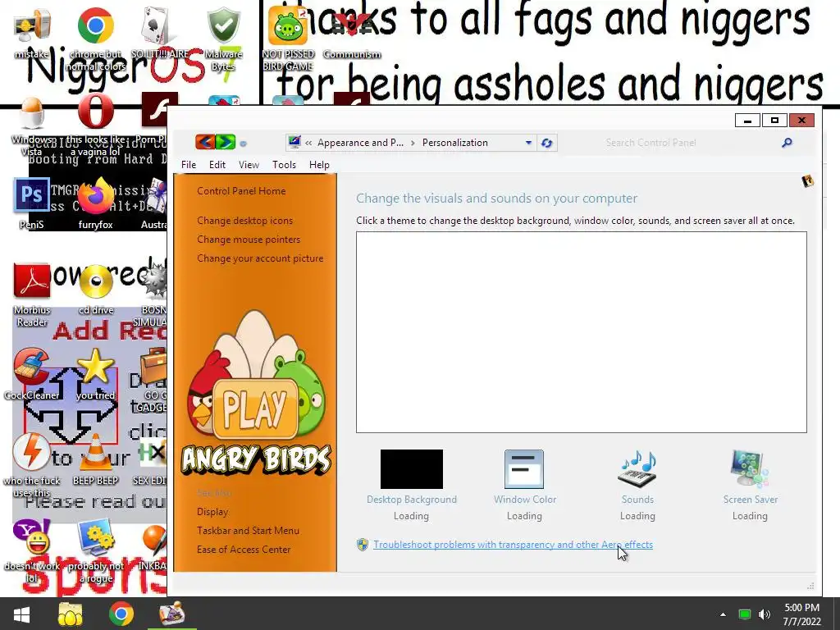840x630 pixels.
Task: Open the View menu
Action: tap(249, 165)
